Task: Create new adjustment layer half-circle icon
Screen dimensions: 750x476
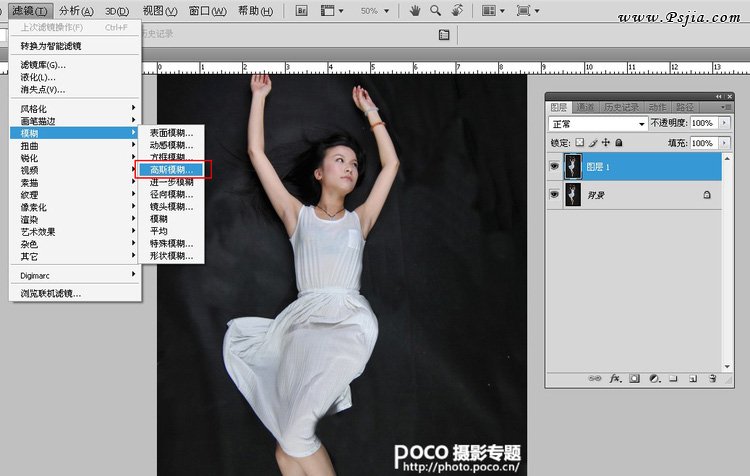Action: click(653, 379)
